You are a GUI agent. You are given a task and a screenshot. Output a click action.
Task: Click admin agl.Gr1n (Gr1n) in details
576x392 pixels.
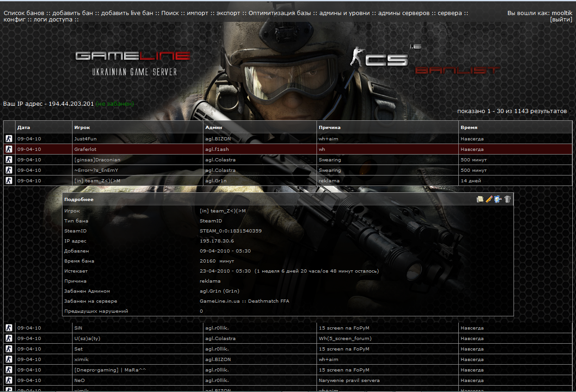point(219,291)
